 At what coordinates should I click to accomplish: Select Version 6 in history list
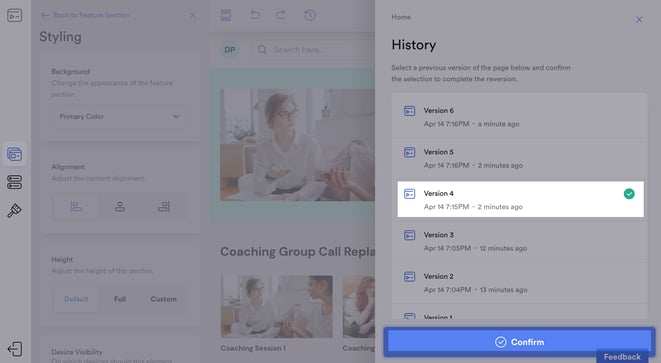tap(519, 117)
